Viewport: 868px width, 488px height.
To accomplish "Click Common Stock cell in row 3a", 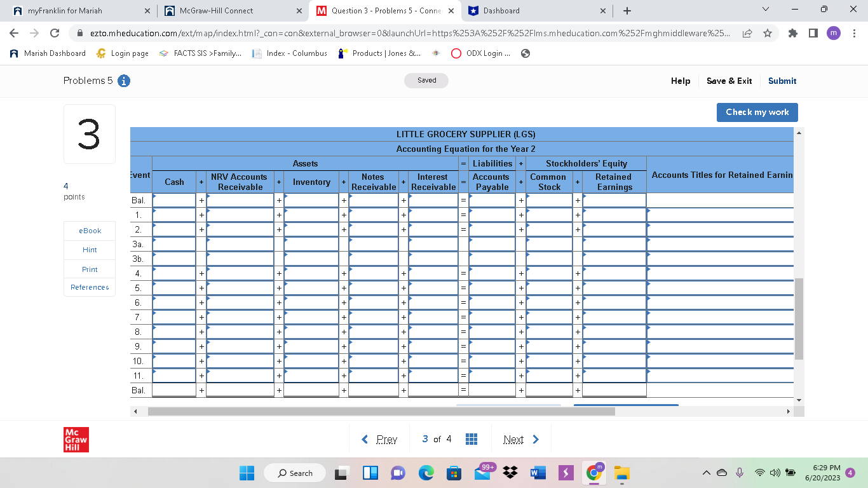I will click(550, 244).
